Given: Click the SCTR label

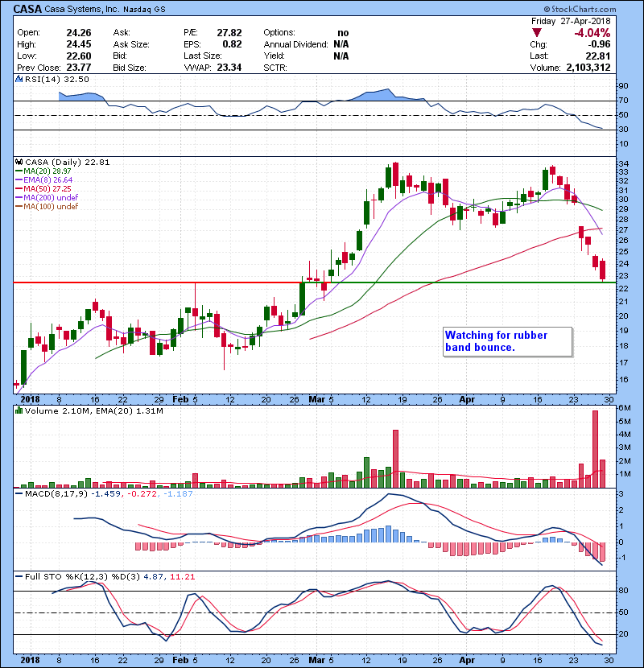Looking at the screenshot, I should click(275, 68).
